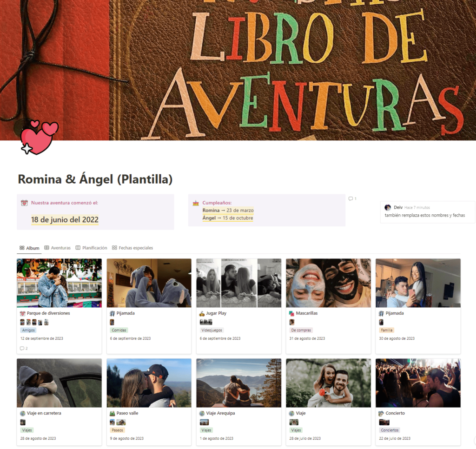Click the page title Romina & Ángel (Plantilla)
The height and width of the screenshot is (449, 476).
coord(95,179)
